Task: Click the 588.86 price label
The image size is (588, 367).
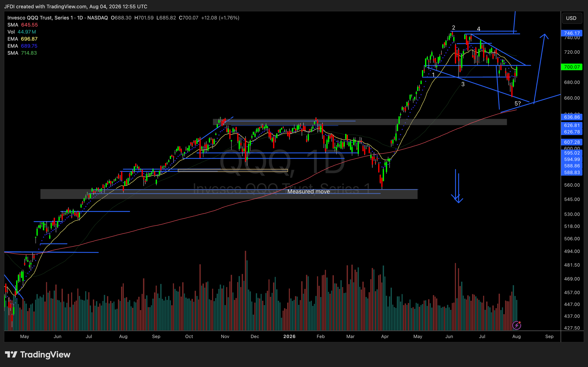Action: pos(572,166)
